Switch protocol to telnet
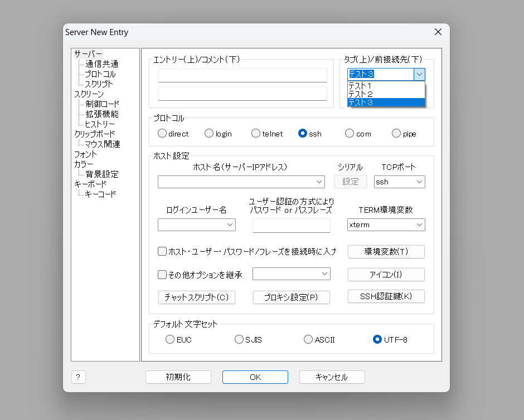The height and width of the screenshot is (420, 524). pos(255,133)
